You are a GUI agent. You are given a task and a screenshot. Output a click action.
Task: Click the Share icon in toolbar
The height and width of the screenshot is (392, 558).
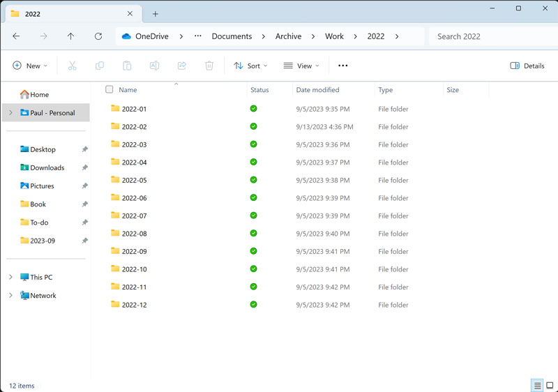[182, 66]
